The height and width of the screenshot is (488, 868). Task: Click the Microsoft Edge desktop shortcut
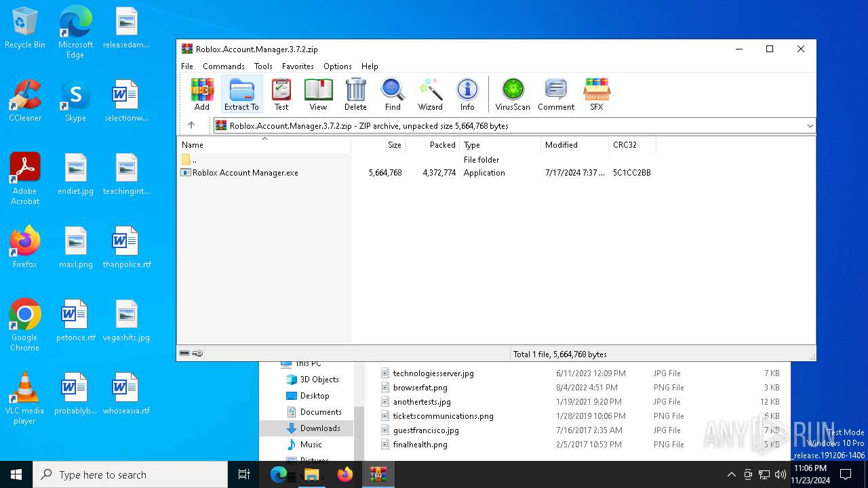[x=75, y=33]
